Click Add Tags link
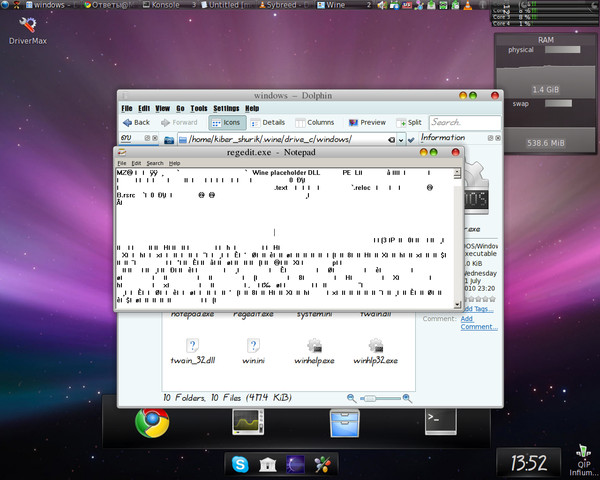Image resolution: width=600 pixels, height=480 pixels. 478,309
